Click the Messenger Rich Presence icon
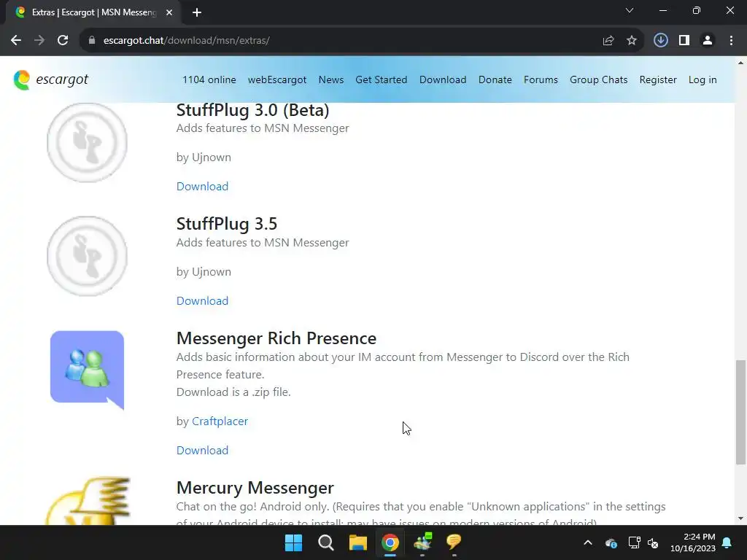The height and width of the screenshot is (560, 747). pos(88,370)
